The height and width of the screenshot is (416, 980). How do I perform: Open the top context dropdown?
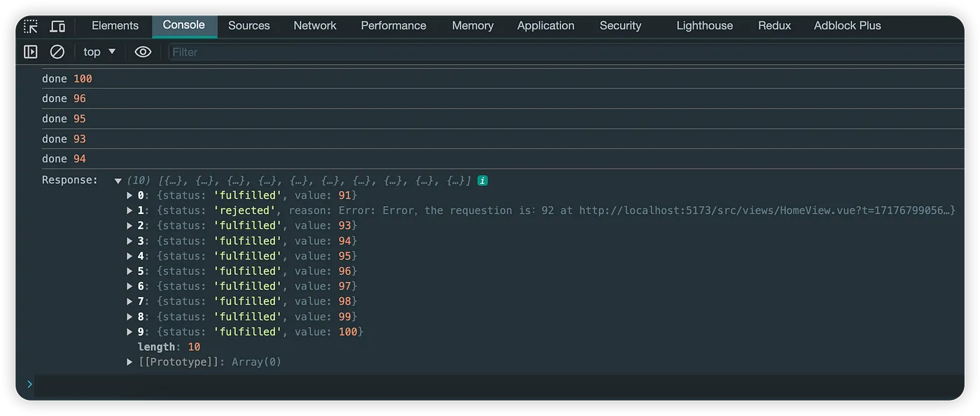[x=99, y=52]
